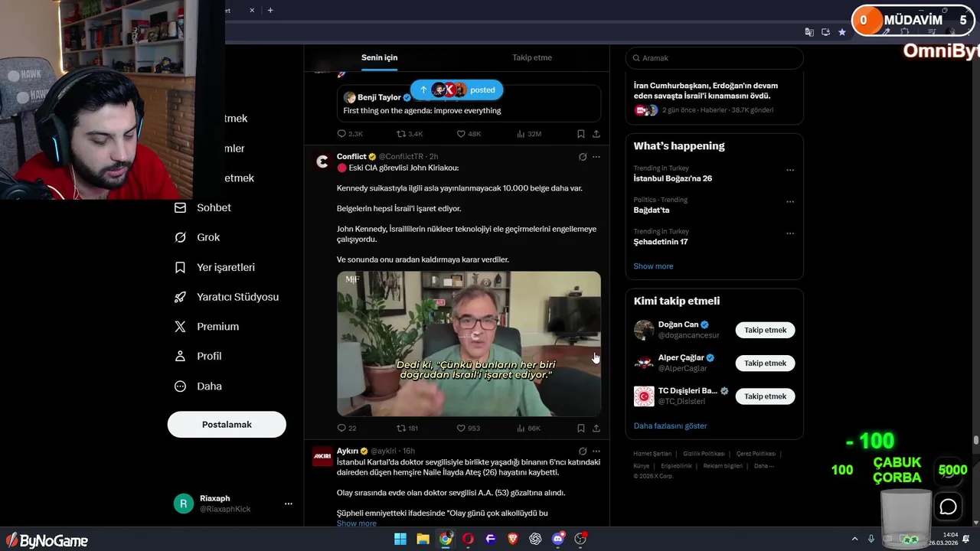
Task: Open Yer işaretleri bookmarks
Action: (x=214, y=267)
